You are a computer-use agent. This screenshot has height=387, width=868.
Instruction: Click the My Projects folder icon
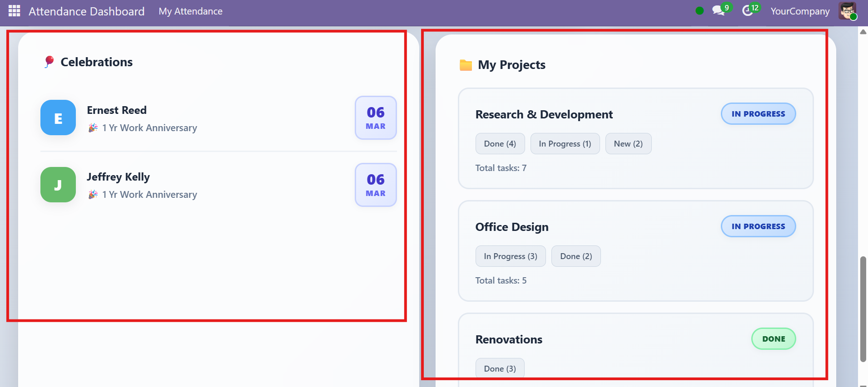coord(466,65)
